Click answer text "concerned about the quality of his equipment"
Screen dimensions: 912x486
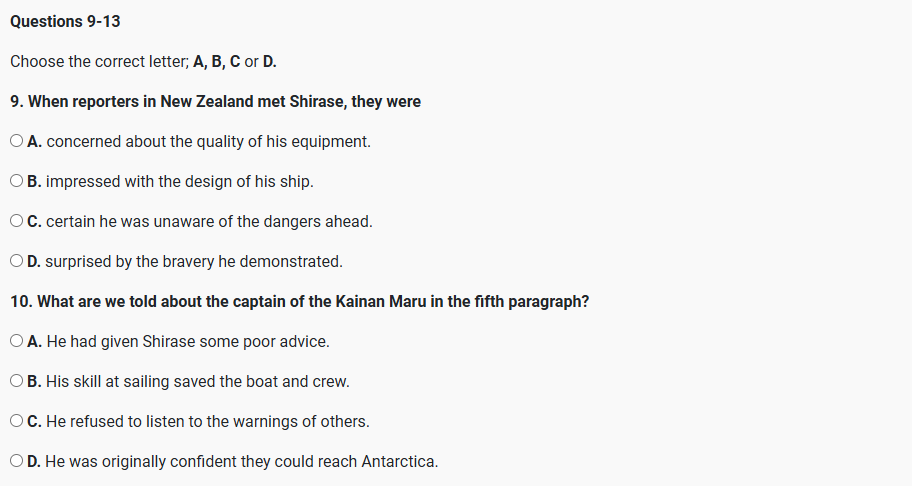(x=208, y=142)
